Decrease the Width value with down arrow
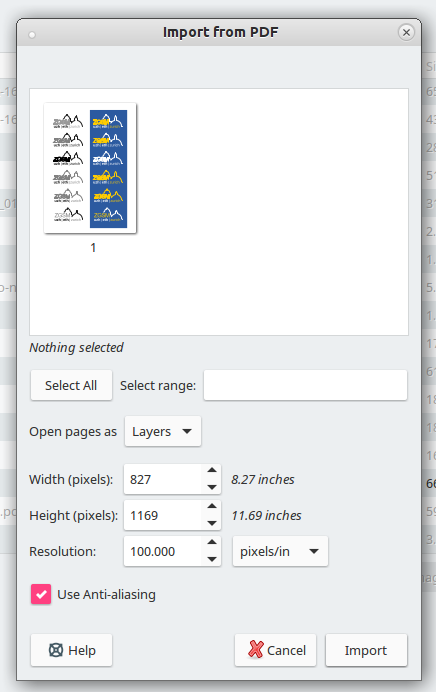Image resolution: width=436 pixels, height=692 pixels. click(212, 487)
